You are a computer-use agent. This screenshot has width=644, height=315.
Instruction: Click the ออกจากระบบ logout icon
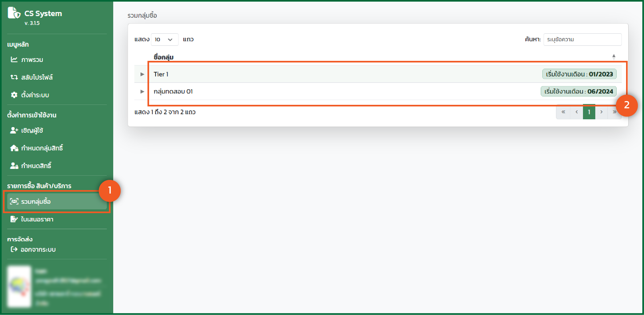pos(14,249)
